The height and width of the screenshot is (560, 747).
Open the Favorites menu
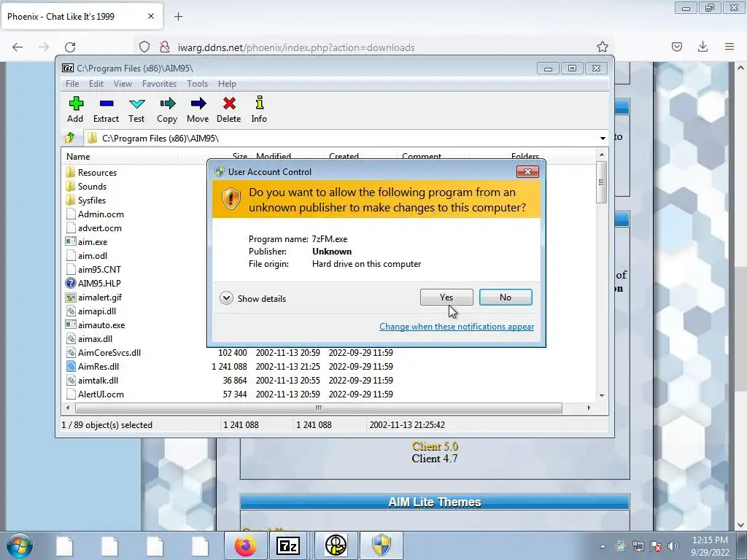(159, 83)
